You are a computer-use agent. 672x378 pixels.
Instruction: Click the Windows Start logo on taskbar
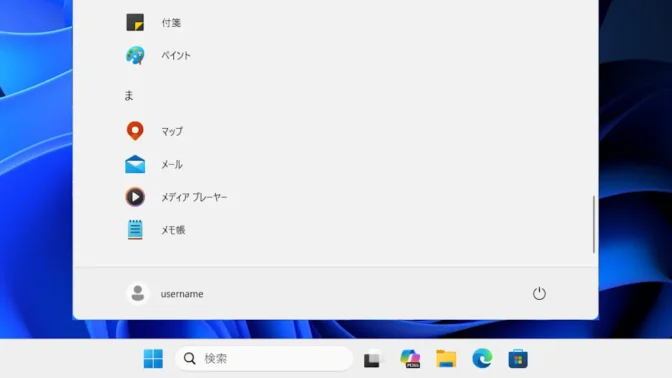coord(153,358)
